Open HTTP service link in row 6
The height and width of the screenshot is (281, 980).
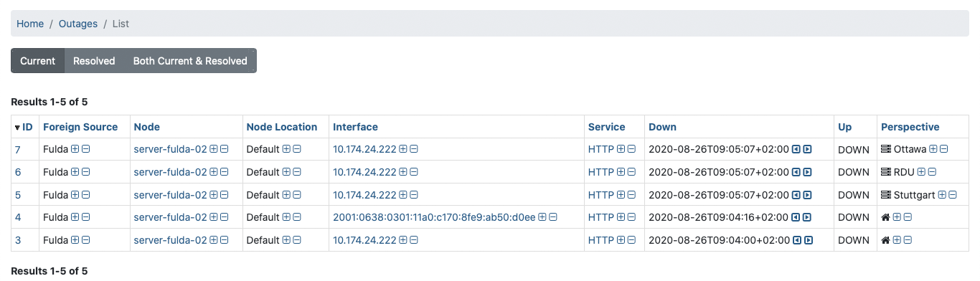[601, 172]
